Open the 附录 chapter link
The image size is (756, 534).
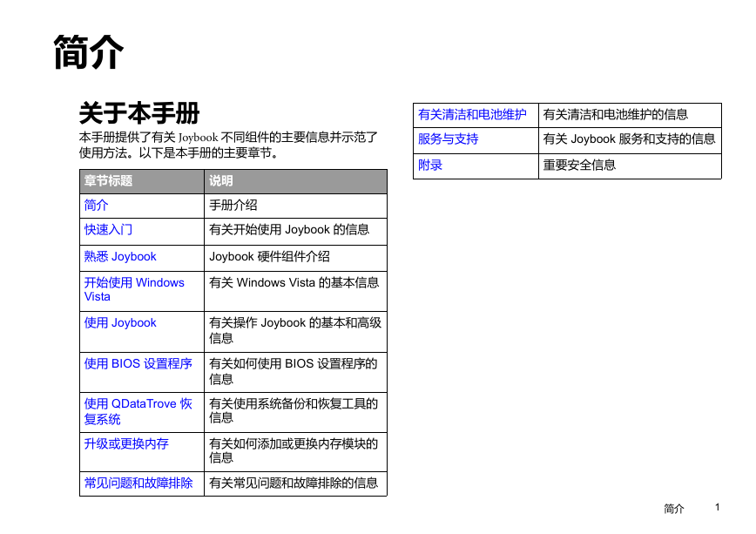[430, 166]
